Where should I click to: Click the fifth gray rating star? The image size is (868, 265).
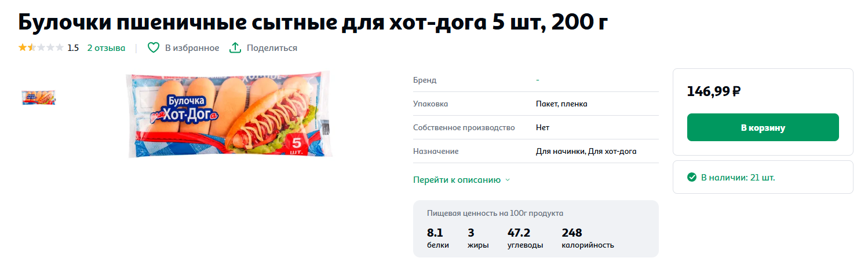tap(59, 48)
